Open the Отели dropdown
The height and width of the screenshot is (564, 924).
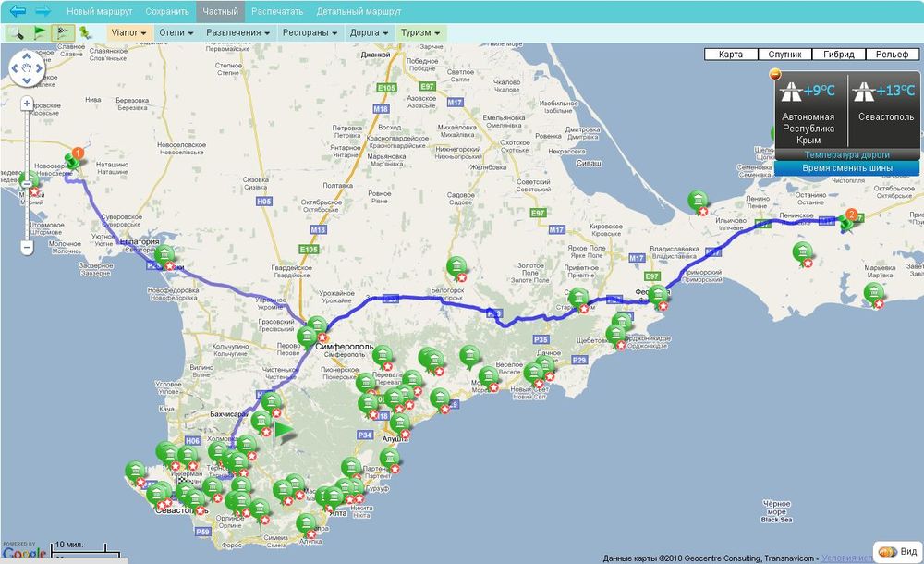[x=176, y=32]
